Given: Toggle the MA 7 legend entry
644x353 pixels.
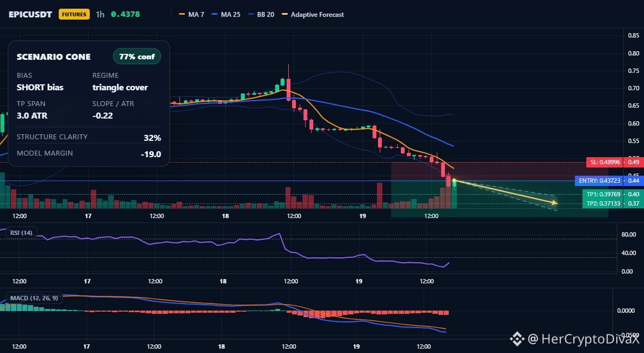Looking at the screenshot, I should [x=191, y=14].
